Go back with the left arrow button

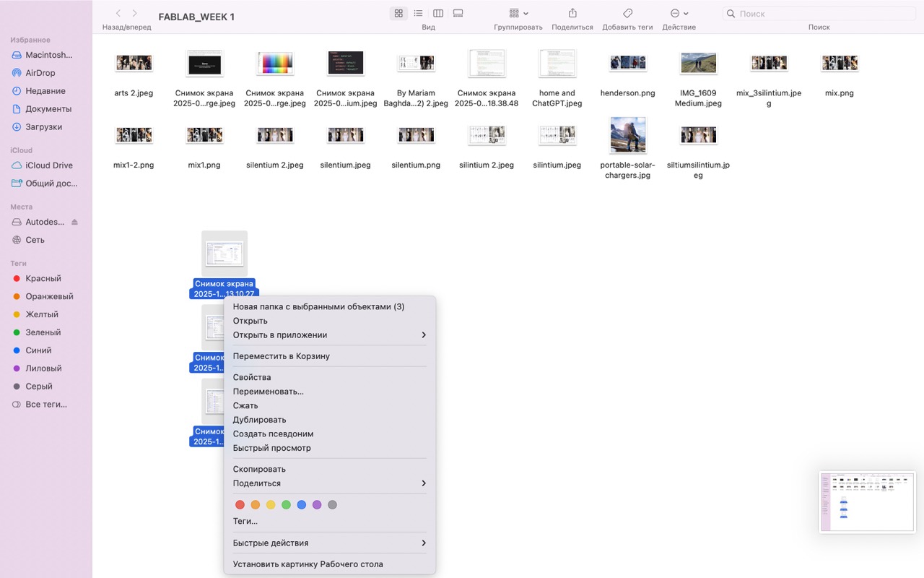coord(118,14)
